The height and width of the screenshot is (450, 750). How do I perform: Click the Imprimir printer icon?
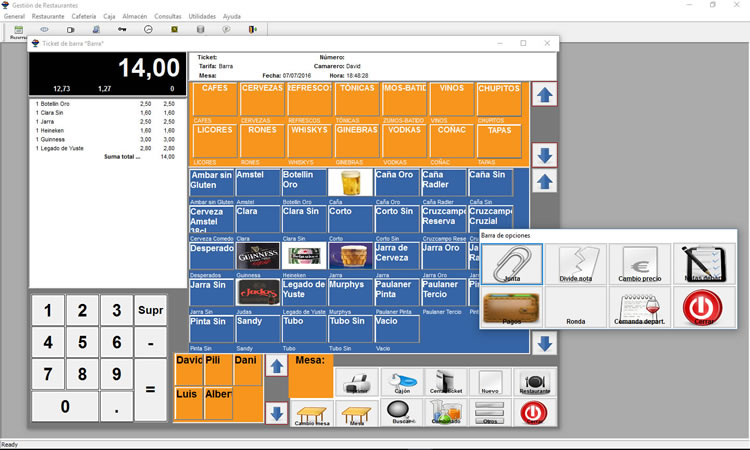(x=357, y=382)
